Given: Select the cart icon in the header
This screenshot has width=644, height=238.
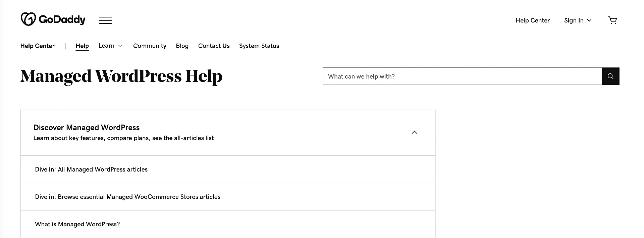Looking at the screenshot, I should [612, 20].
